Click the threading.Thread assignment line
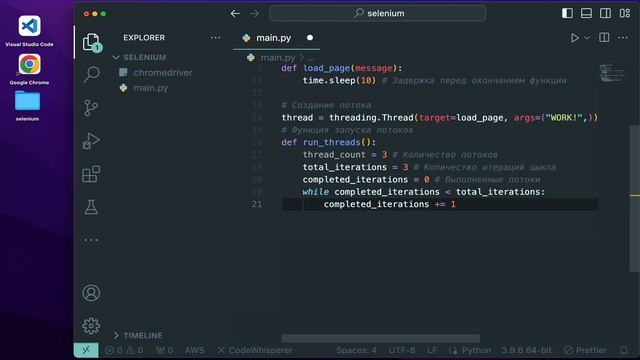This screenshot has width=640, height=360. point(440,118)
